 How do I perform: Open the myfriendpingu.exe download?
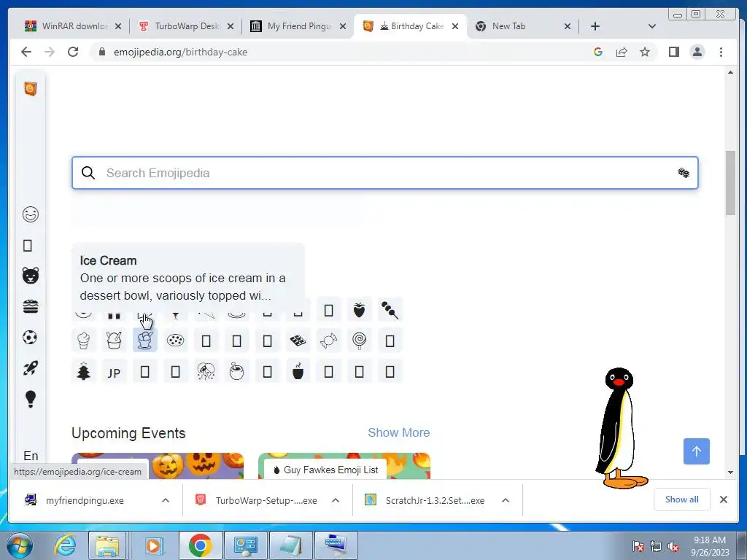coord(85,500)
